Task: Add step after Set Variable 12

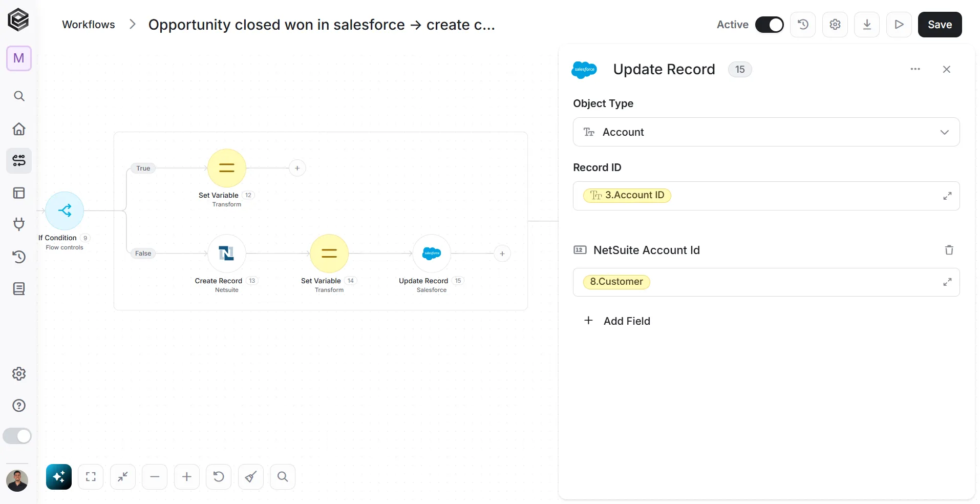Action: pos(297,168)
